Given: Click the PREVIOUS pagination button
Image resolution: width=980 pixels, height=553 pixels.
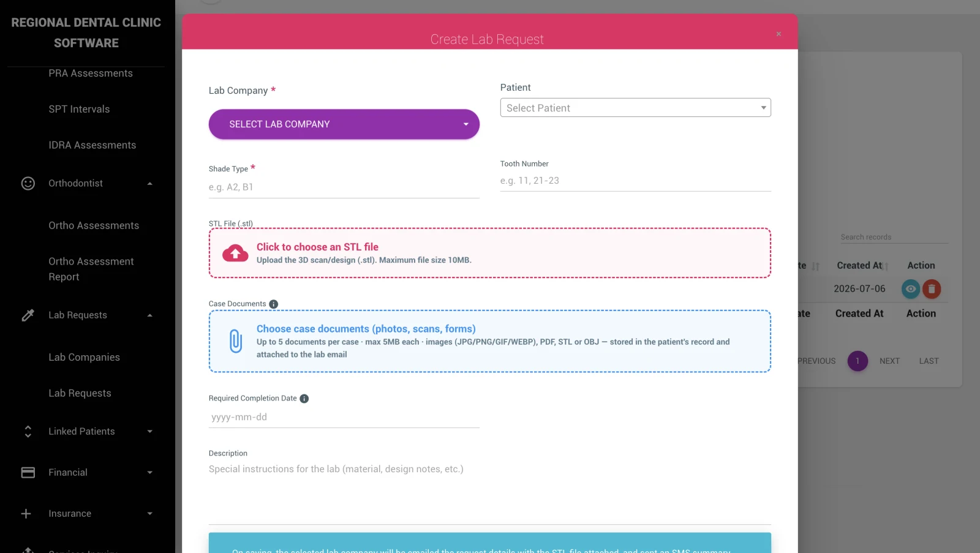Looking at the screenshot, I should point(816,361).
